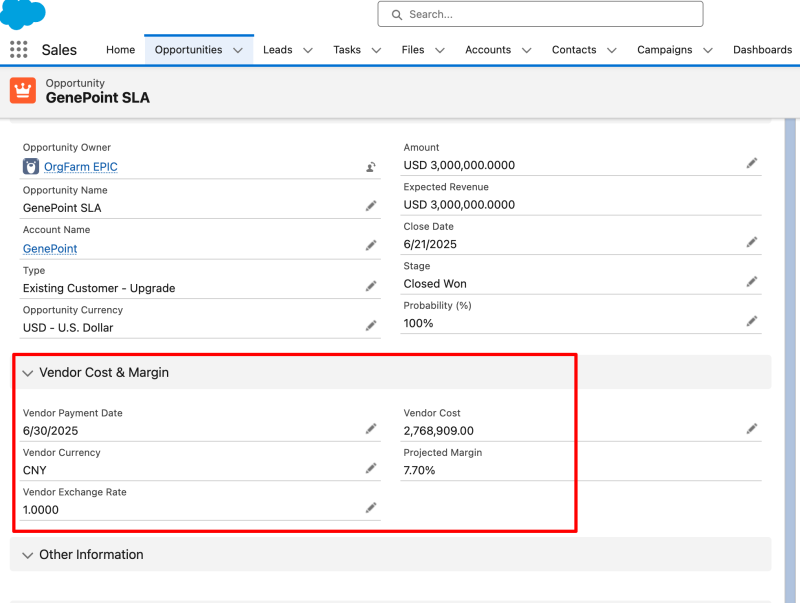This screenshot has height=603, width=800.
Task: Click the Close Date value 6/21/2025
Action: pos(430,244)
